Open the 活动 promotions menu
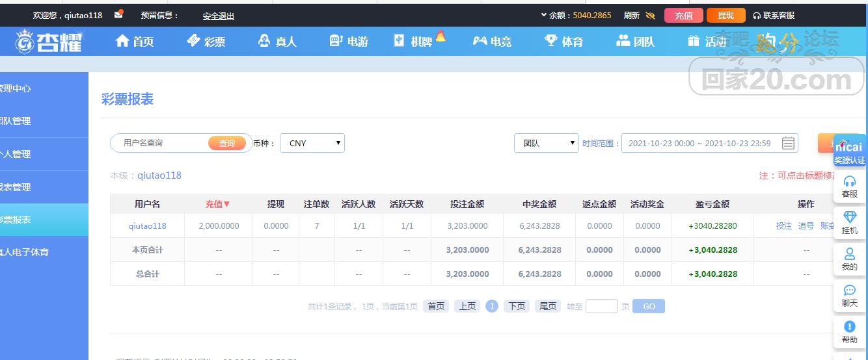This screenshot has width=868, height=360. pos(707,42)
